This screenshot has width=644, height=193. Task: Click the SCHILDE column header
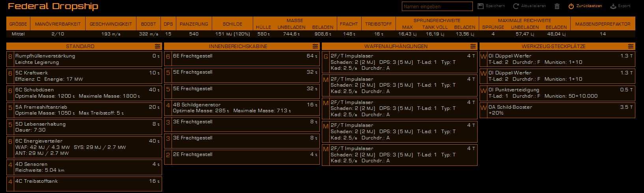[x=232, y=24]
